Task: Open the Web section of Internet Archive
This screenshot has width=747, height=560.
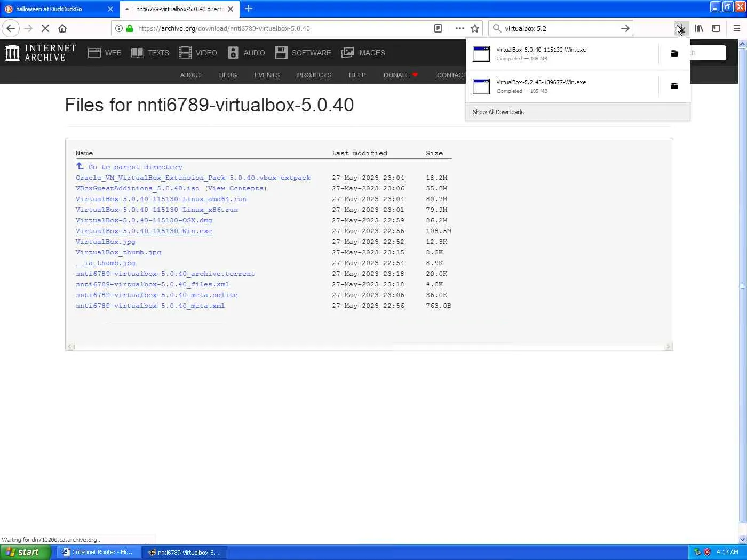Action: click(105, 53)
